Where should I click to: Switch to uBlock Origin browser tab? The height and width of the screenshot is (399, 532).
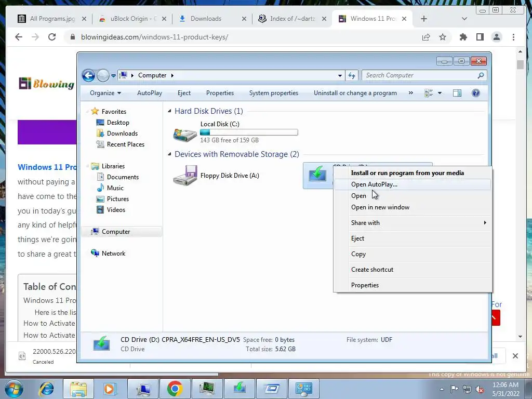point(132,19)
